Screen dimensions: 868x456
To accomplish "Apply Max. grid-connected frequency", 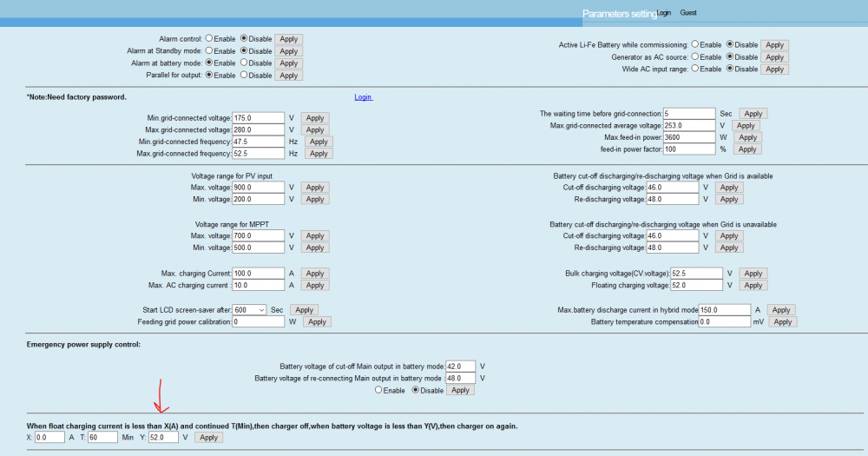I will click(319, 154).
